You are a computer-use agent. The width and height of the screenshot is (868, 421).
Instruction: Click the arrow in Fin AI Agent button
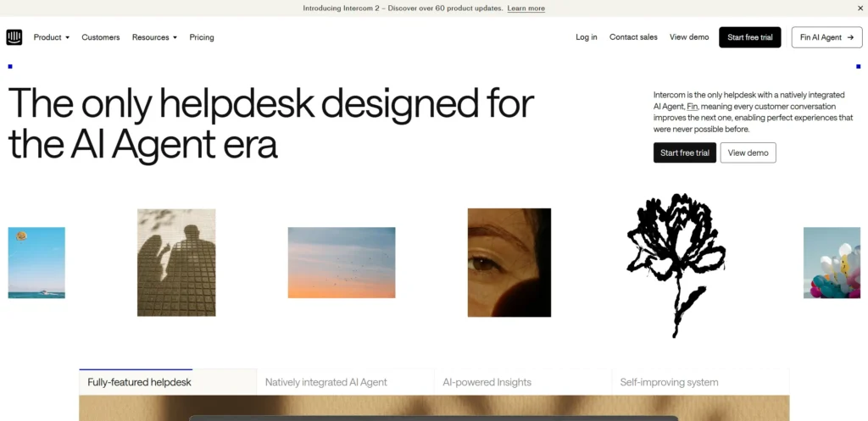point(850,37)
